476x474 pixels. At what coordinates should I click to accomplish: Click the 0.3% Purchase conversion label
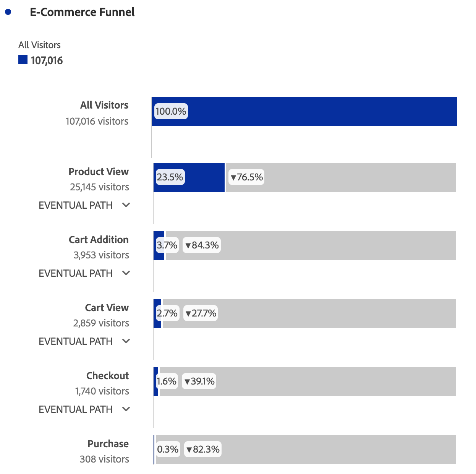click(168, 450)
